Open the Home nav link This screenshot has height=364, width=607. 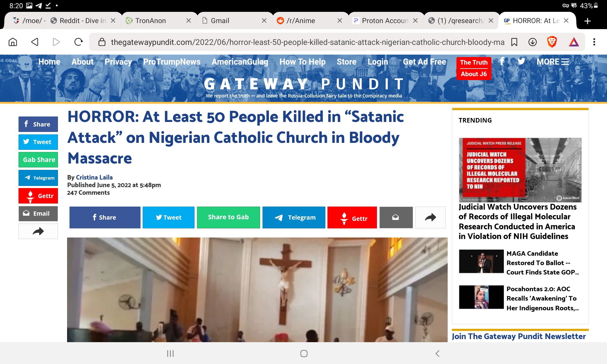tap(49, 62)
